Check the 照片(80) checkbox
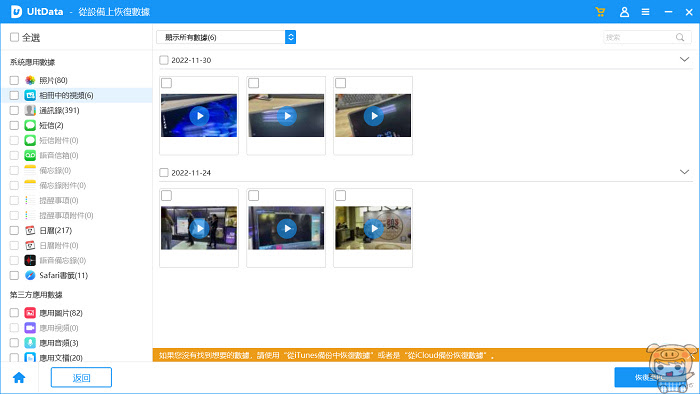The image size is (700, 394). 14,80
